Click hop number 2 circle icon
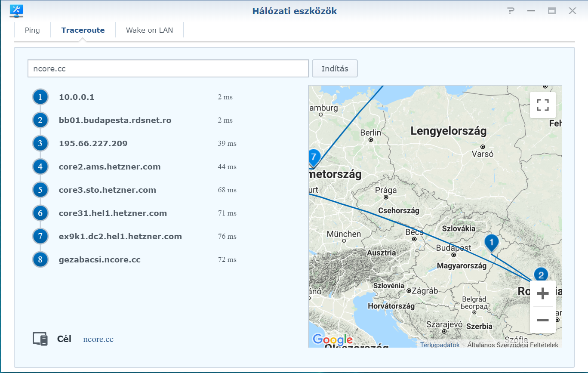The width and height of the screenshot is (588, 373). (x=40, y=120)
